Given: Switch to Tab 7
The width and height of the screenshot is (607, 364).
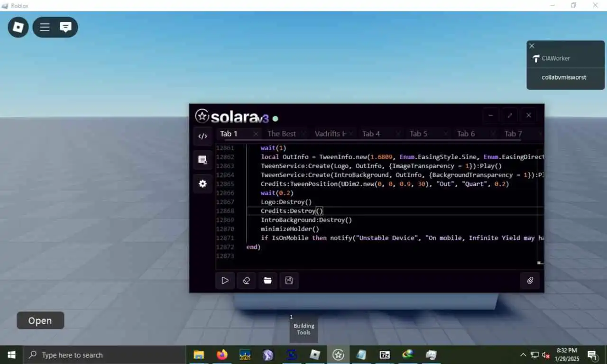Looking at the screenshot, I should pyautogui.click(x=514, y=134).
